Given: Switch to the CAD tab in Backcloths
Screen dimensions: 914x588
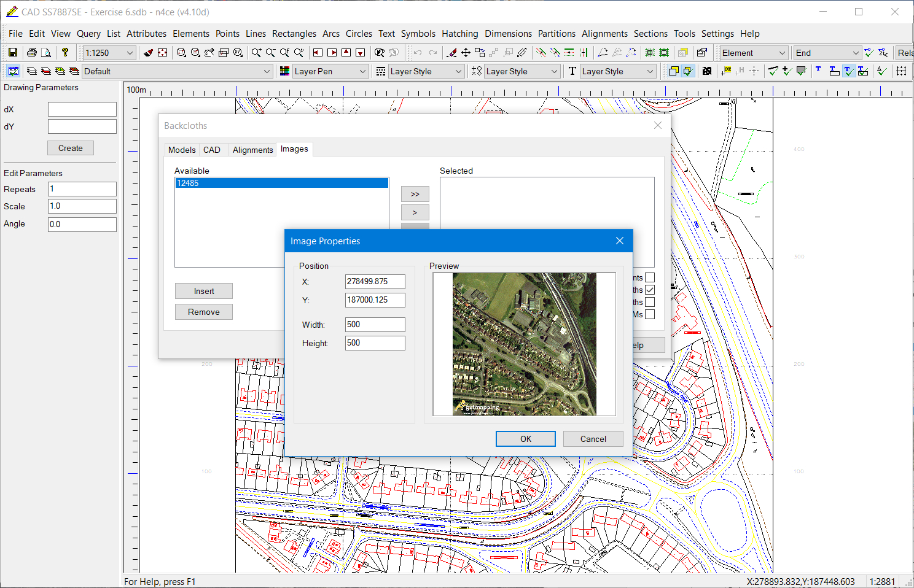Looking at the screenshot, I should [x=212, y=150].
